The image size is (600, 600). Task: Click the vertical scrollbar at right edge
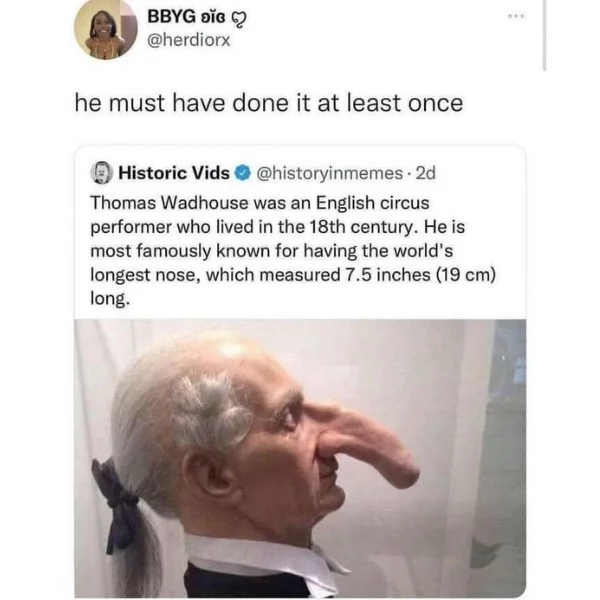[x=544, y=35]
